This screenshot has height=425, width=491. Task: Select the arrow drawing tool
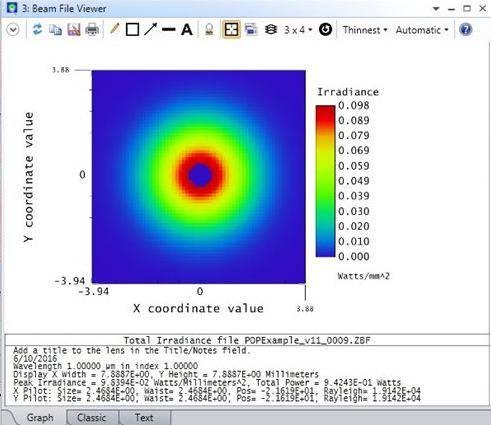click(151, 29)
